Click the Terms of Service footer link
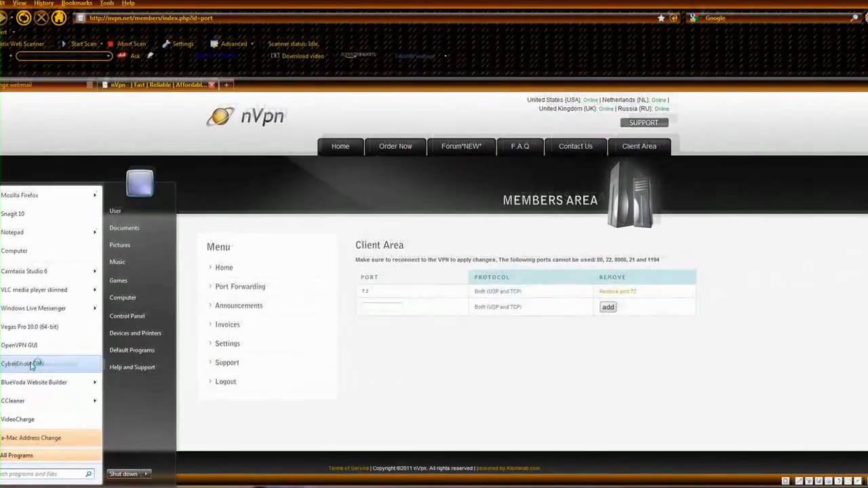Viewport: 868px width, 488px height. click(x=349, y=468)
